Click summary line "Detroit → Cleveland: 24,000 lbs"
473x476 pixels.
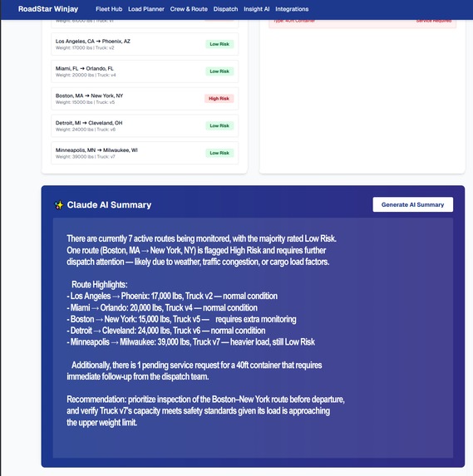(x=166, y=331)
